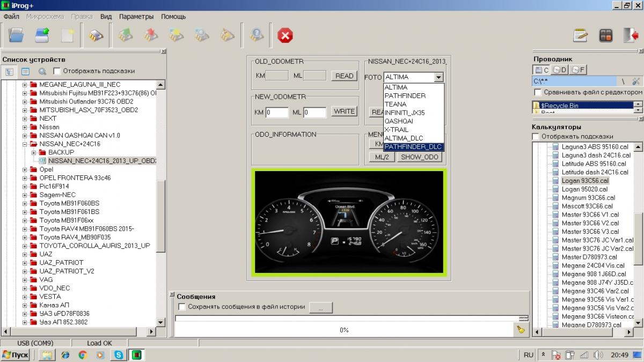Switch device list to tree view

pos(10,71)
